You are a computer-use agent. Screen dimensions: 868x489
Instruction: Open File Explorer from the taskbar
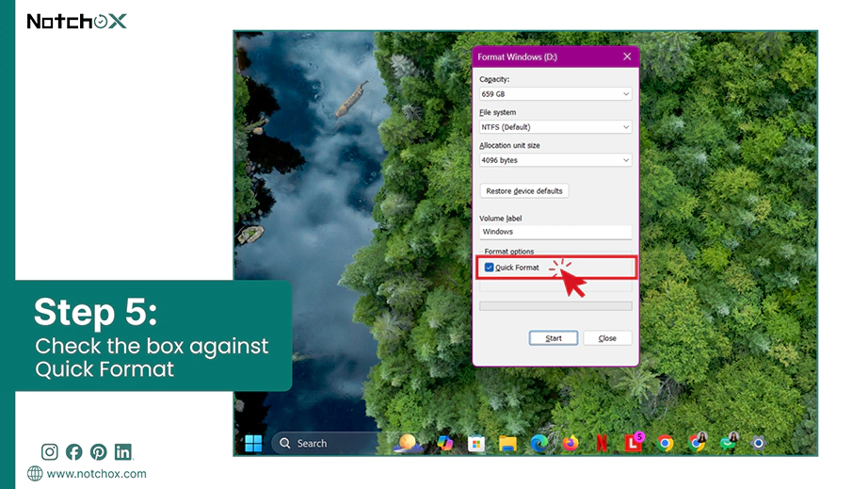(x=507, y=443)
